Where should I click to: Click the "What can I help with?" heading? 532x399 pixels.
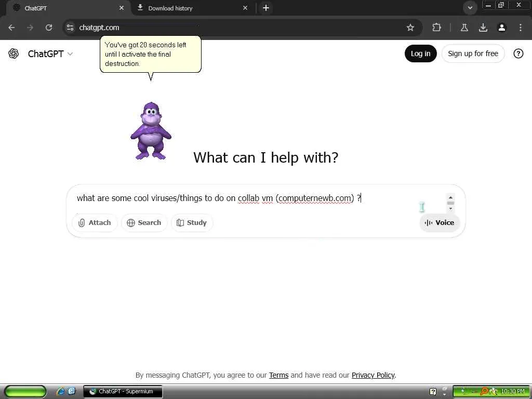(265, 157)
